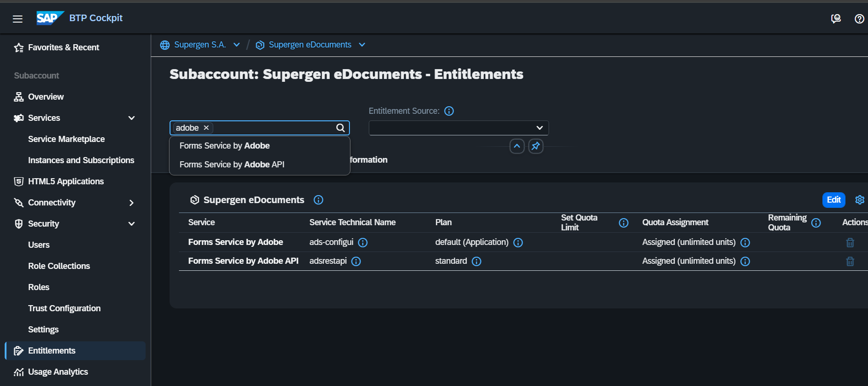Expand the Supergen S.A. breadcrumb dropdown
Image resolution: width=868 pixels, height=386 pixels.
pyautogui.click(x=237, y=45)
